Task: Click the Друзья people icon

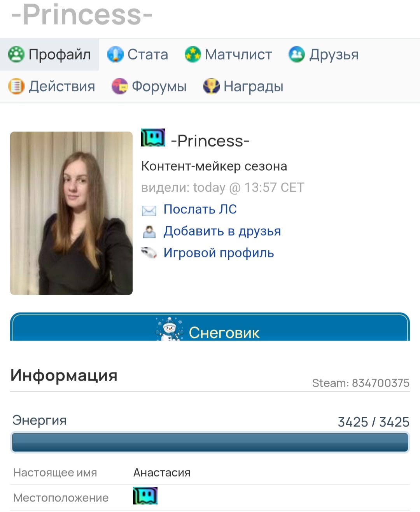Action: (297, 54)
